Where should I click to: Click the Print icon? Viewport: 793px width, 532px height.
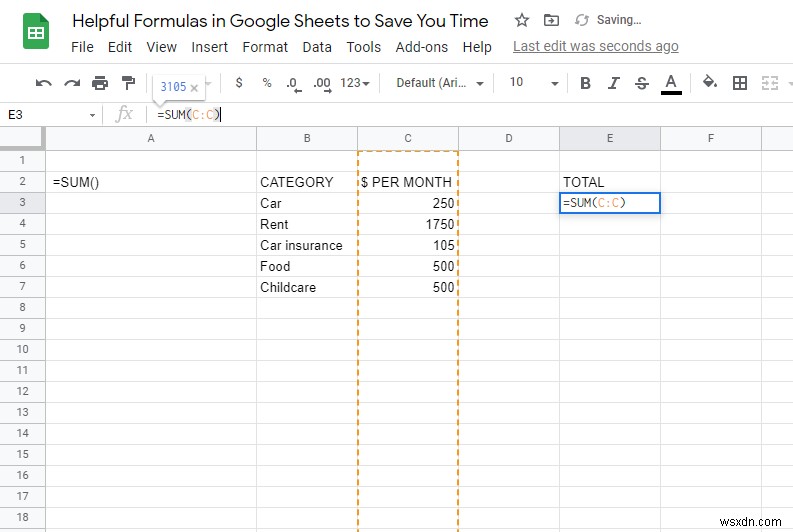tap(100, 83)
